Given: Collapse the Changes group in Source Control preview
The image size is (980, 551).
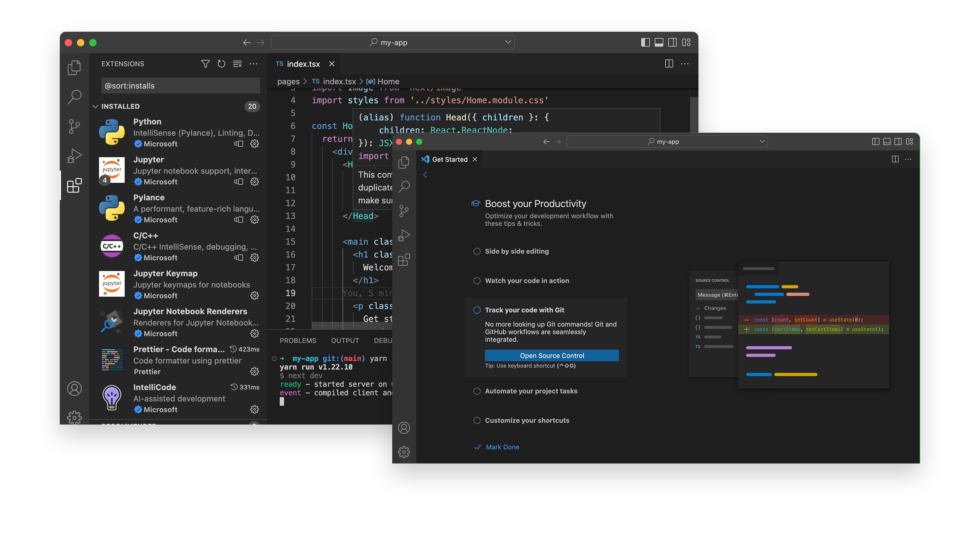Looking at the screenshot, I should click(698, 308).
